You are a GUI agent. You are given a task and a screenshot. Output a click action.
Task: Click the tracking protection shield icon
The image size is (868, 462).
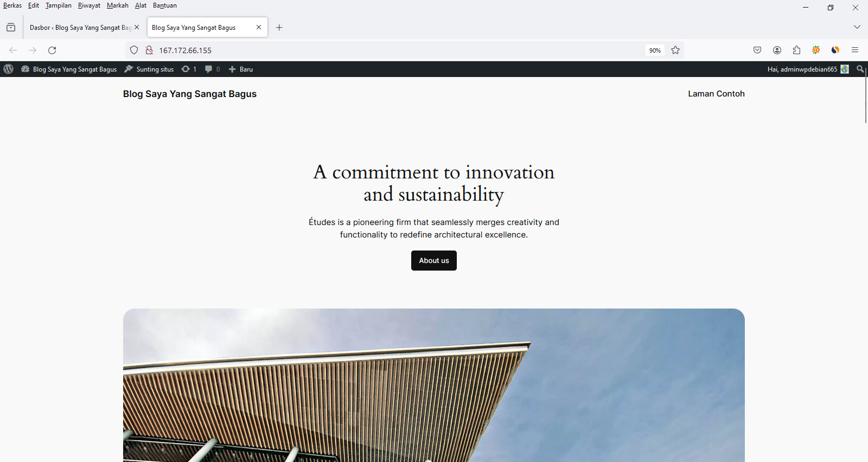coord(134,50)
